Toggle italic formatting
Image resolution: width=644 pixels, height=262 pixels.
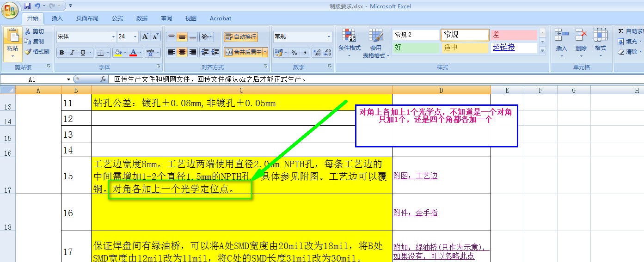[72, 53]
